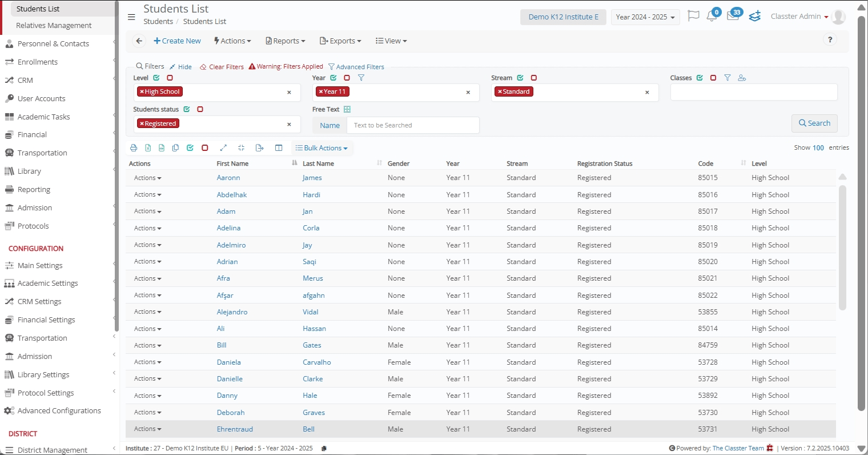Open the Year 2024 - 2025 dropdown
This screenshot has height=455, width=868.
pos(645,17)
